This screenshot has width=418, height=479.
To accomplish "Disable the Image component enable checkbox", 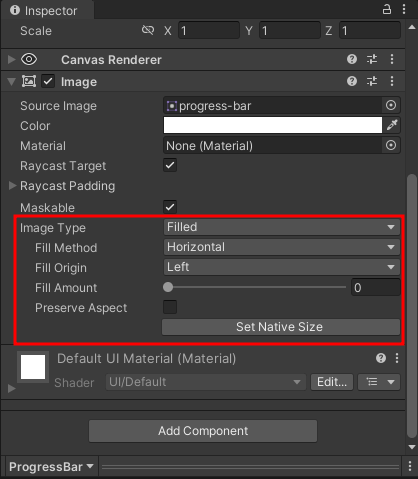I will tap(48, 81).
